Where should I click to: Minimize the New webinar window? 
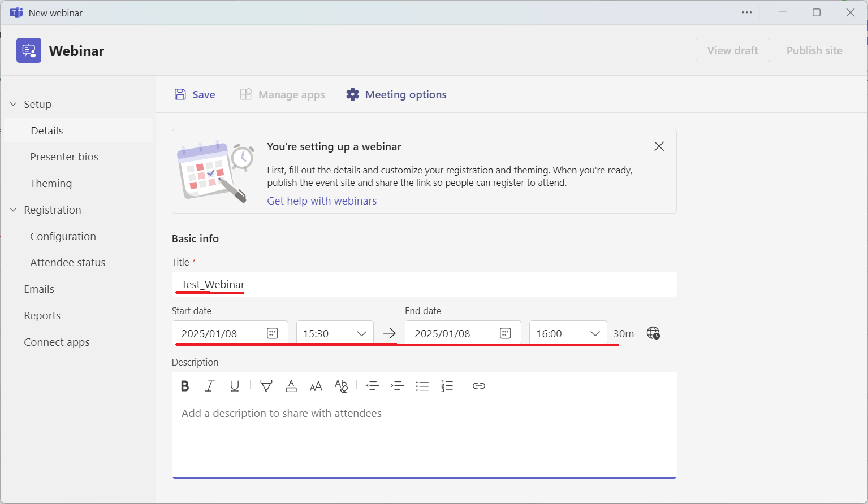[783, 12]
